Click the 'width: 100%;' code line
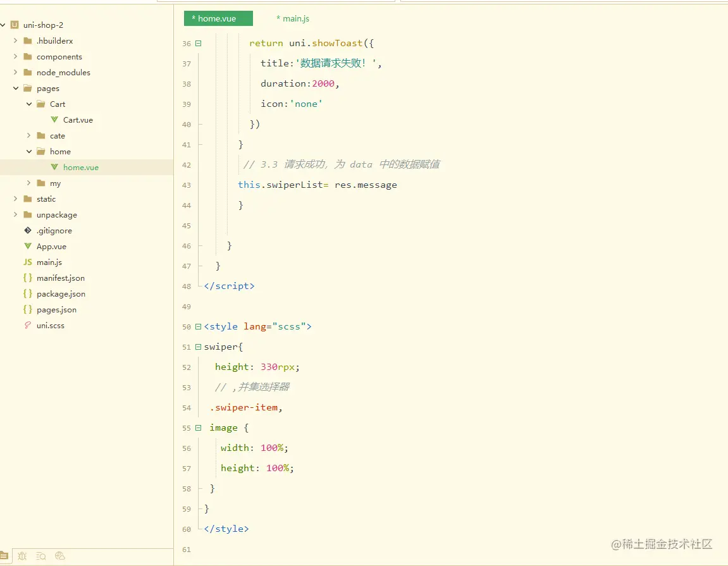The width and height of the screenshot is (728, 566). tap(254, 448)
